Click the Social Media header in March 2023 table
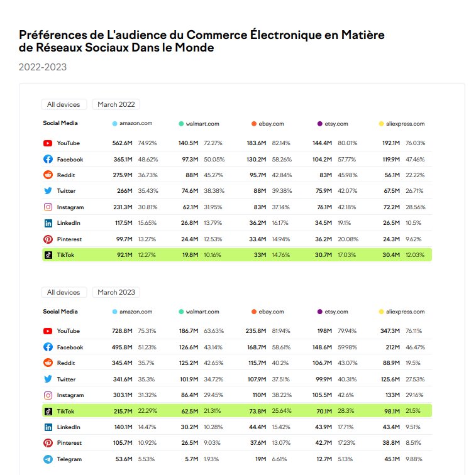Image resolution: width=476 pixels, height=475 pixels. click(60, 312)
